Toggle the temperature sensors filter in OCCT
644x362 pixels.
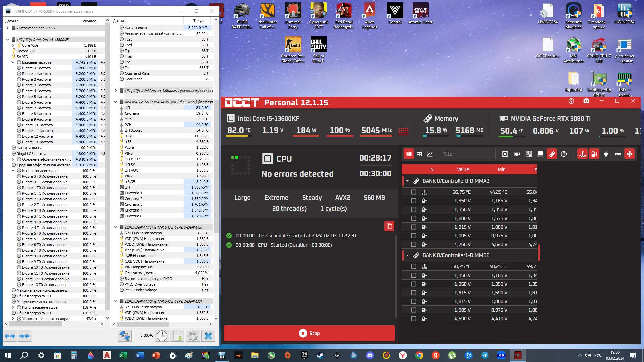582,154
